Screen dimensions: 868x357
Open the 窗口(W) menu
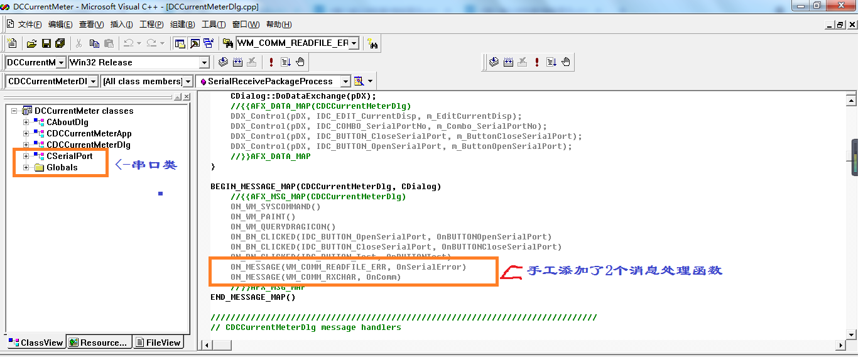coord(246,25)
